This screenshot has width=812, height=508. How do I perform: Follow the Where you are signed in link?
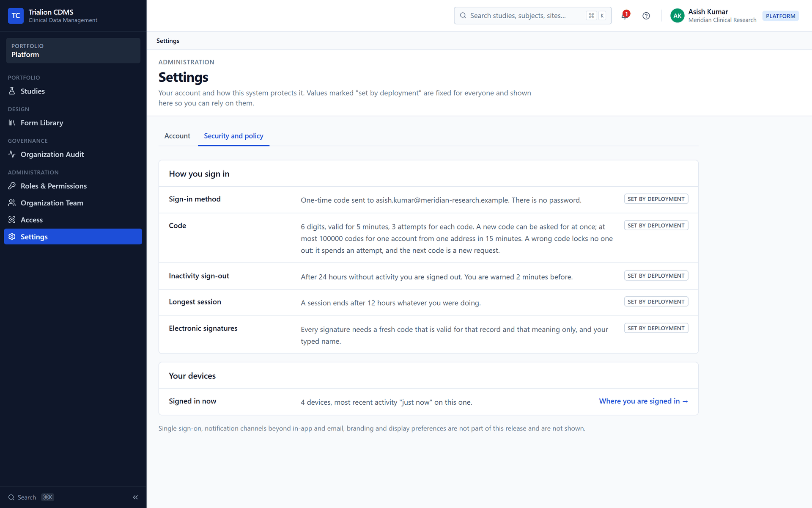point(643,401)
